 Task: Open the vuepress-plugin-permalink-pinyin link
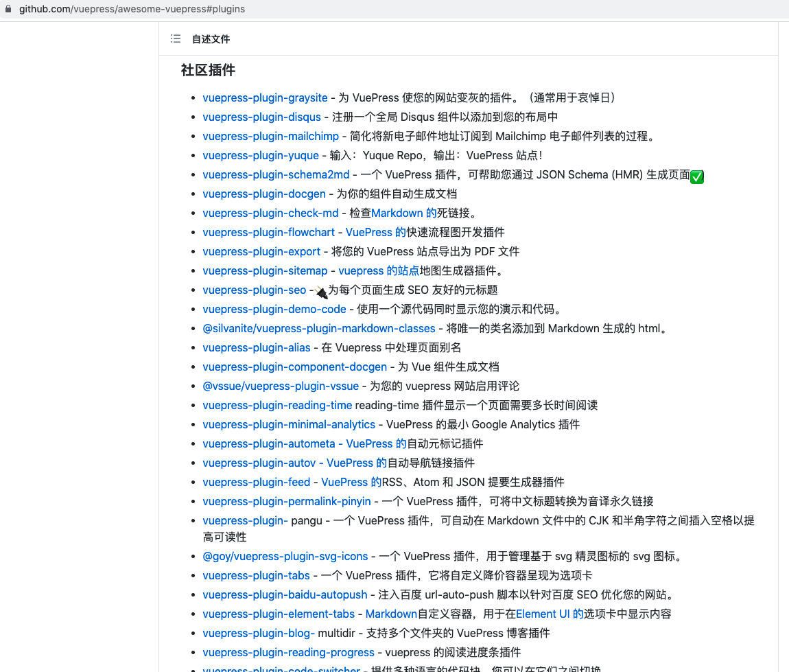coord(287,501)
